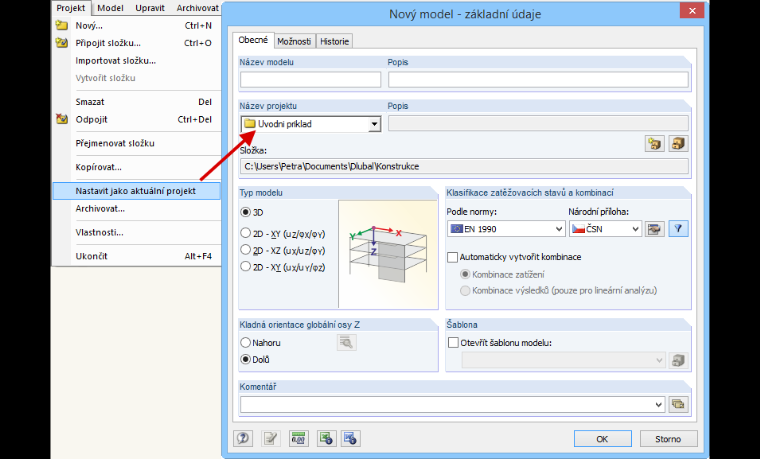Open the Model menu
760x459 pixels.
tap(110, 8)
